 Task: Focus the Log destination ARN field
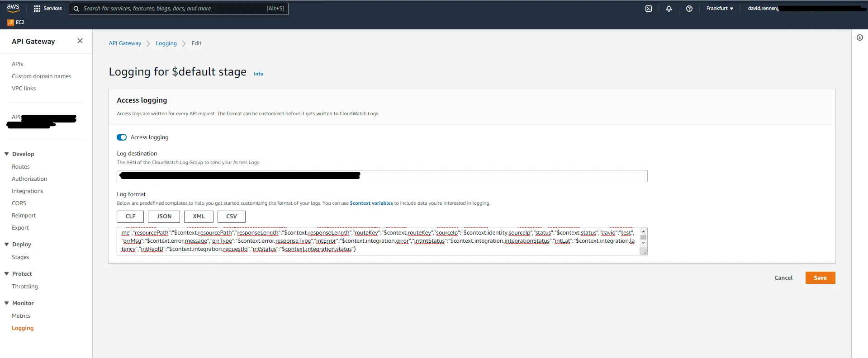tap(382, 176)
